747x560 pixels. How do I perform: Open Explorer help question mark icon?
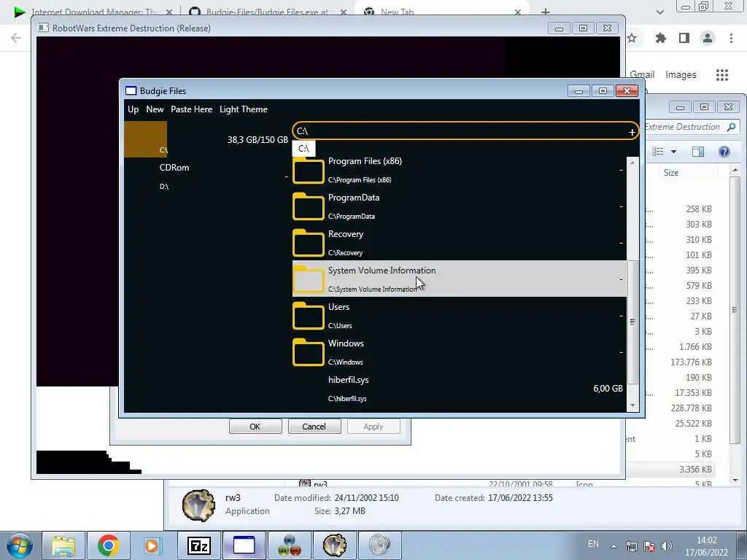(x=724, y=152)
